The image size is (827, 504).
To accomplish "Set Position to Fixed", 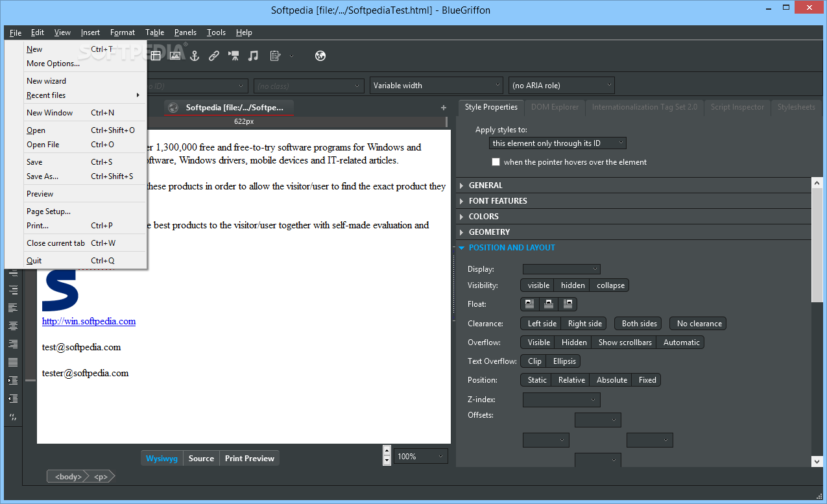I will 647,380.
